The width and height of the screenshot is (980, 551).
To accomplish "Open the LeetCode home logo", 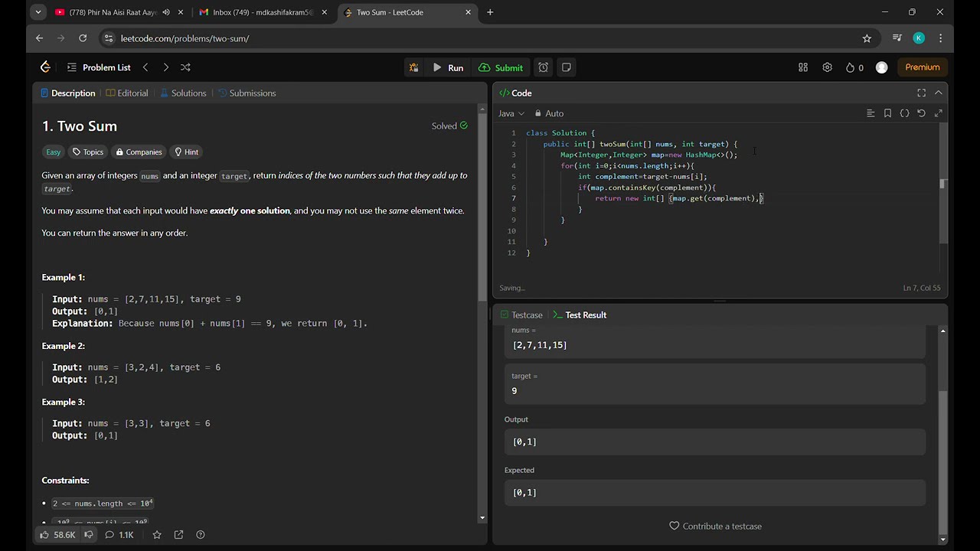I will 45,67.
